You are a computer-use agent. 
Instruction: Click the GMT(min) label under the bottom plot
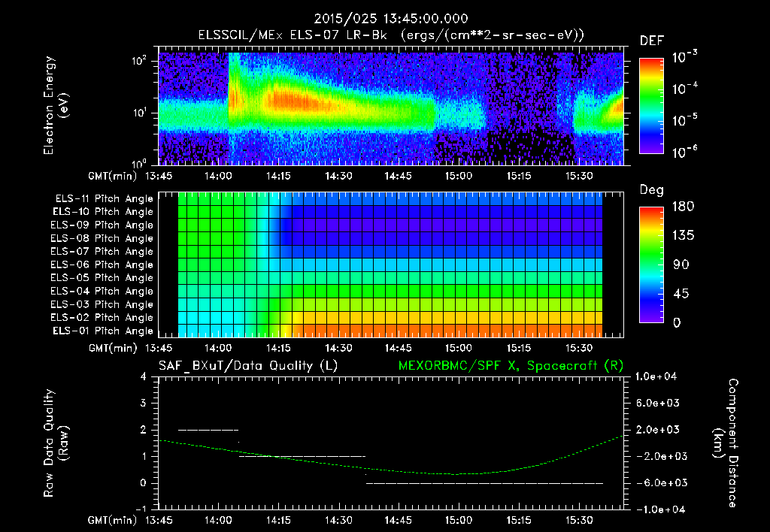(113, 520)
